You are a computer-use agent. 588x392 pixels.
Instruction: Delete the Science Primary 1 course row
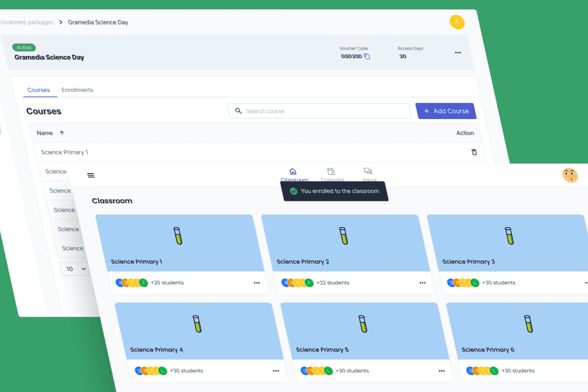[474, 152]
